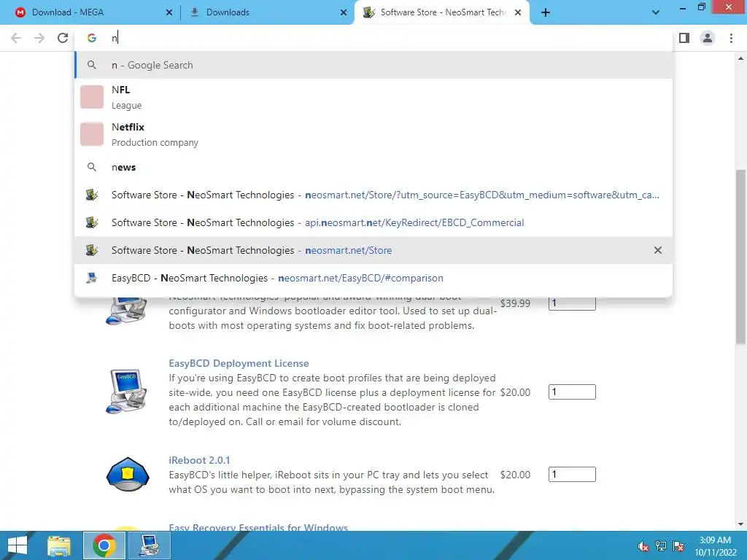Click the search magnifier beside 'news'

click(92, 167)
